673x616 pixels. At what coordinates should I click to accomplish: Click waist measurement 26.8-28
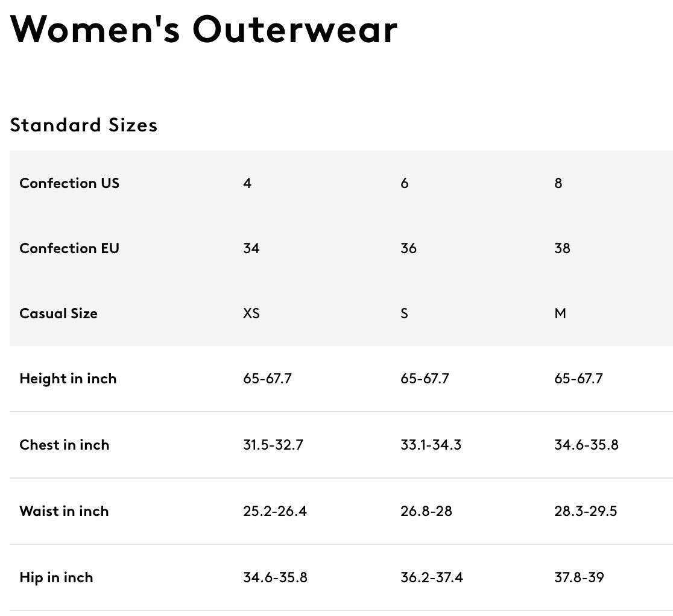click(x=426, y=511)
